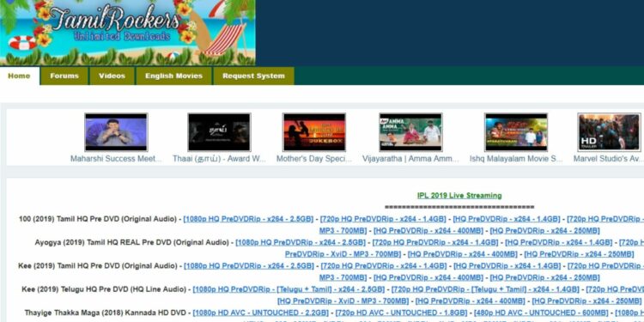The image size is (644, 322).
Task: Open Kee Telugu HQ PreDVDRip 250MB link
Action: click(586, 301)
